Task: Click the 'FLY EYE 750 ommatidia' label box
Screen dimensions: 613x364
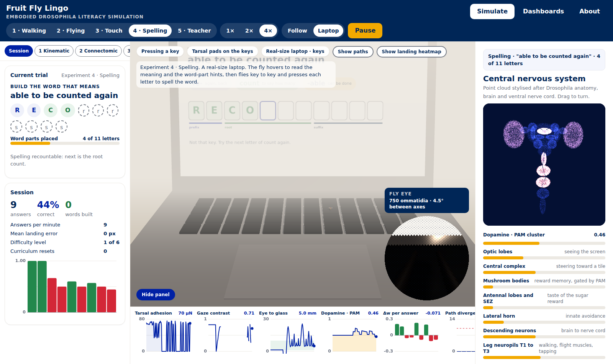Action: tap(427, 200)
